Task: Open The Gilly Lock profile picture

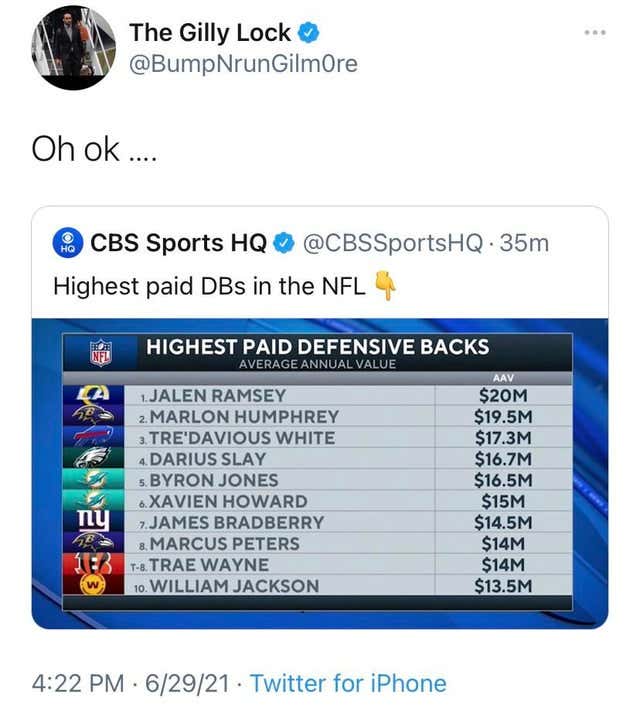Action: [x=74, y=47]
